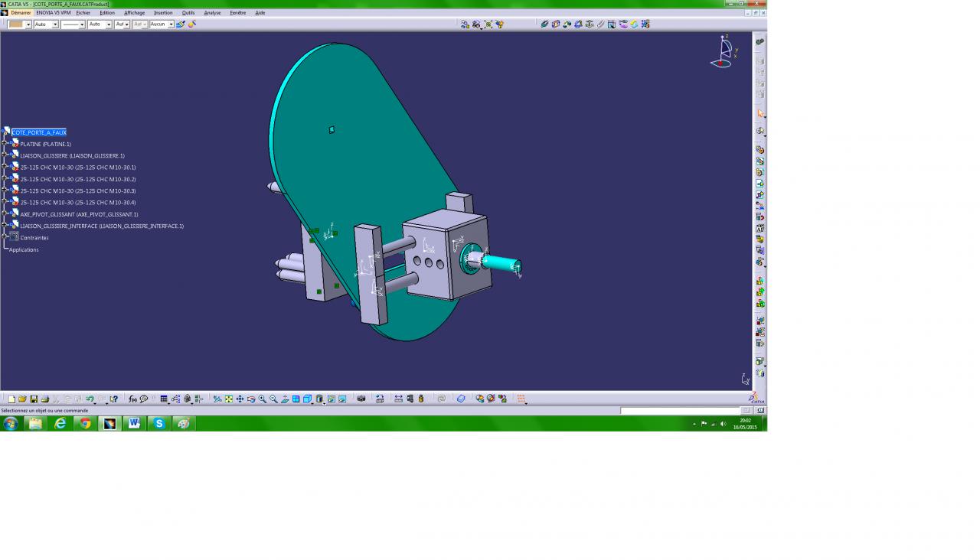Click the Fly mode icon
The height and width of the screenshot is (560, 980).
pyautogui.click(x=217, y=399)
